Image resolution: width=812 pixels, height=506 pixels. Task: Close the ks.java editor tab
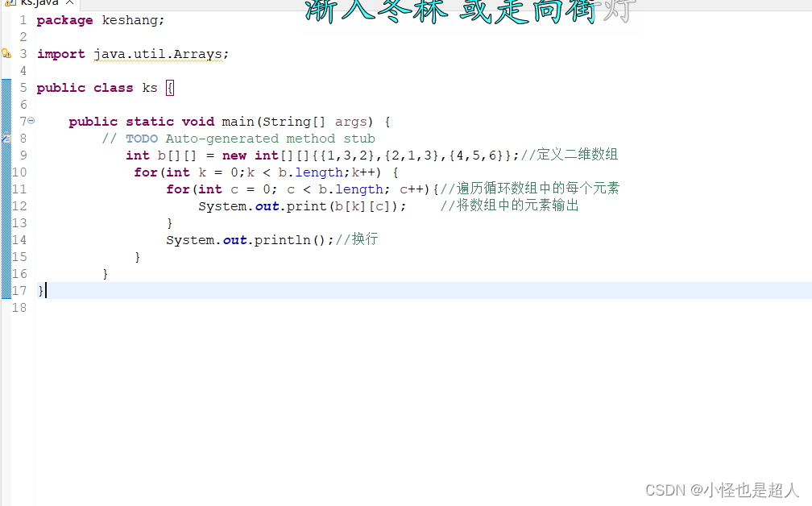69,2
